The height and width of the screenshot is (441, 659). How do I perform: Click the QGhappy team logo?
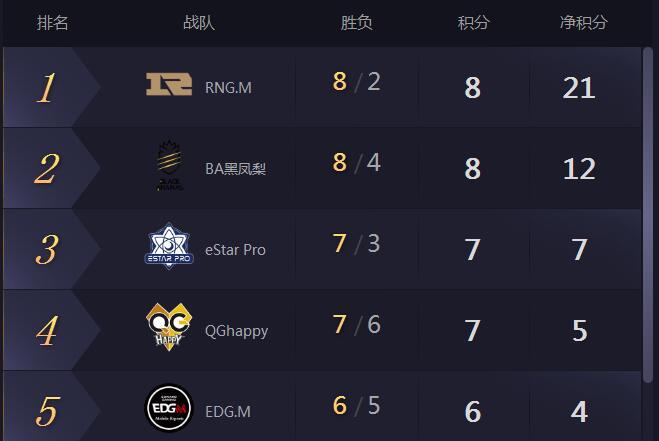point(169,329)
